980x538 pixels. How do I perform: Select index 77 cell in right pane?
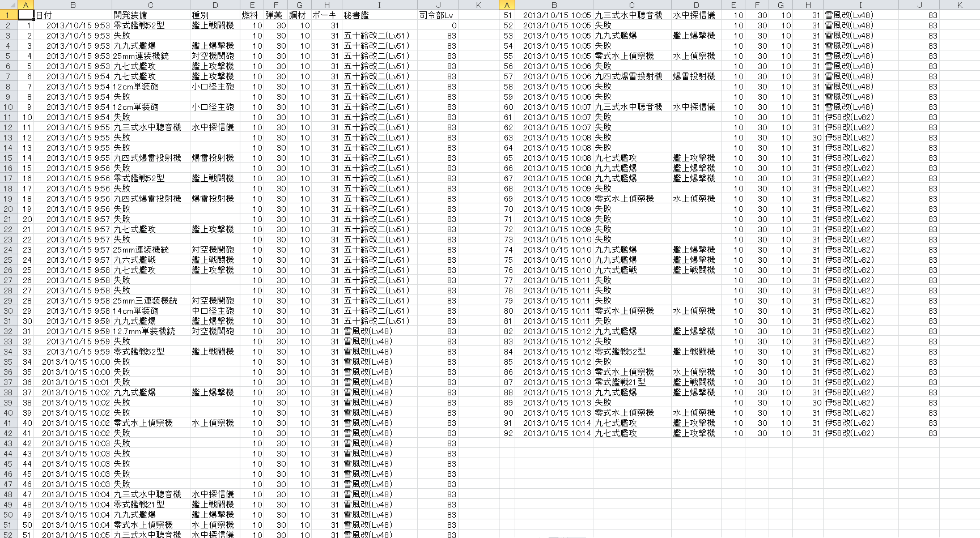pyautogui.click(x=507, y=280)
